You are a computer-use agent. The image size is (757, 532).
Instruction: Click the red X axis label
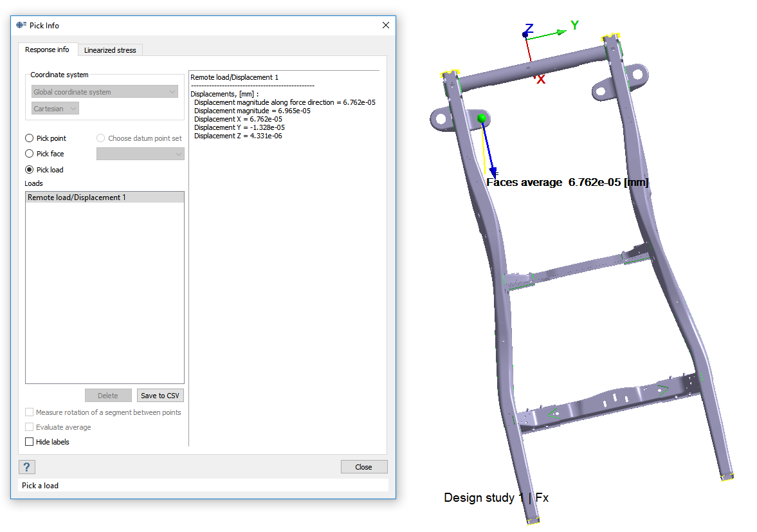(542, 80)
